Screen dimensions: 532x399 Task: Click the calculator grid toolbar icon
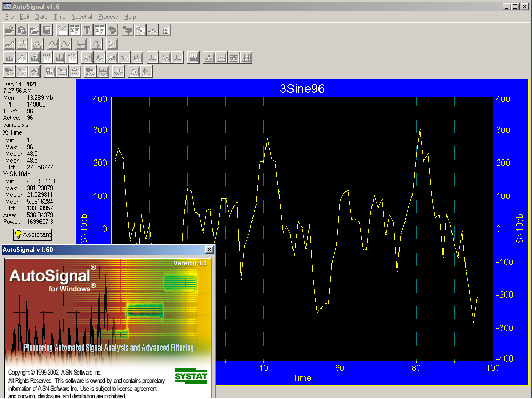(165, 30)
